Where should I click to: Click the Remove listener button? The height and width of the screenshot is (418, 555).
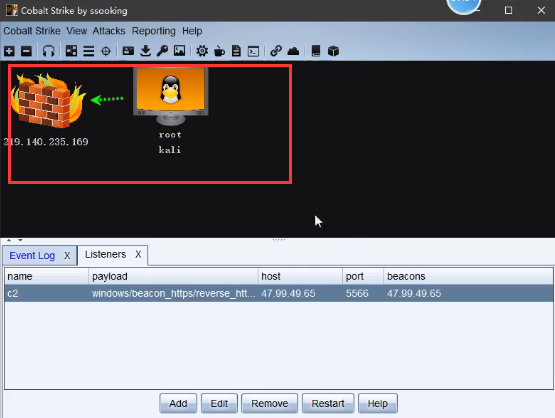tap(269, 403)
